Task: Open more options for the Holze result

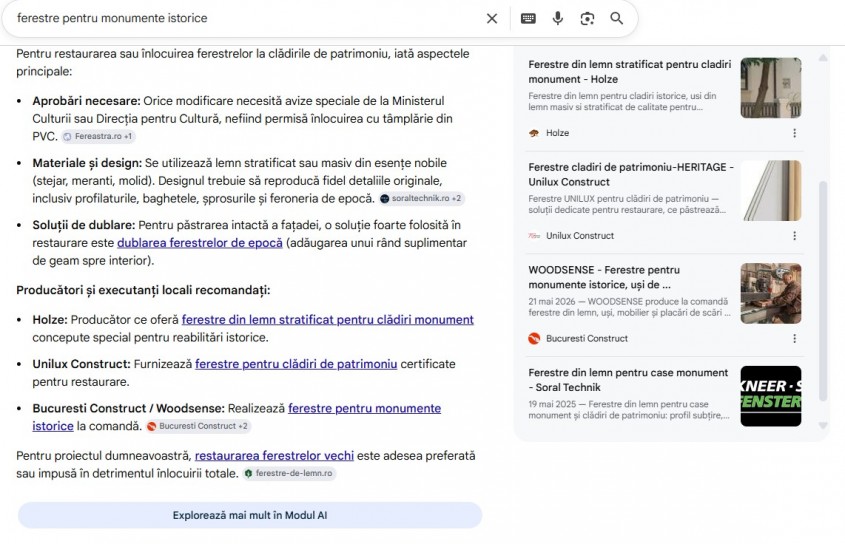Action: coord(794,133)
